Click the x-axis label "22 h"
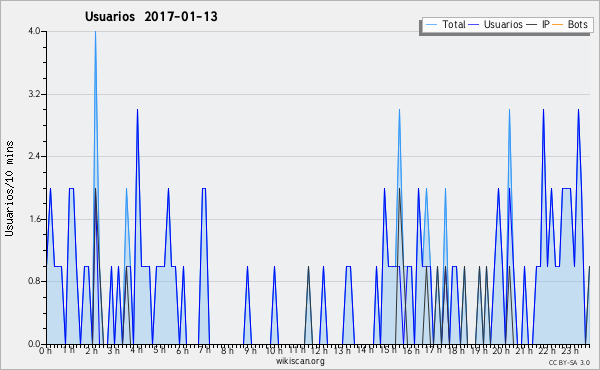600x370 pixels. click(546, 351)
